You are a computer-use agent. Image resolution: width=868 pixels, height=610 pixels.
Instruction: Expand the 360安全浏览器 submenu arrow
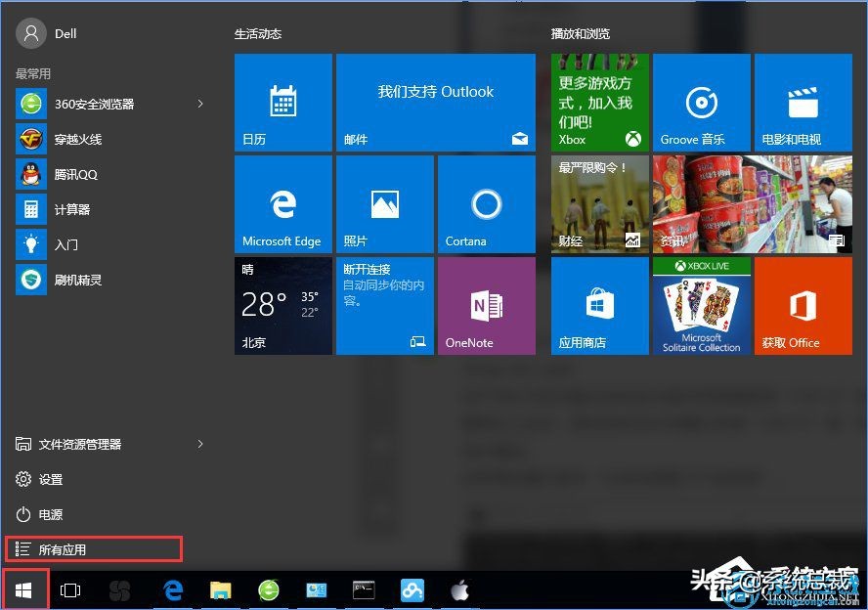200,104
